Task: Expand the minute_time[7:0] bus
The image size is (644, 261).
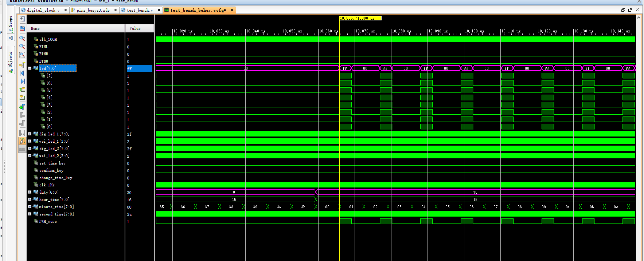Action: pyautogui.click(x=30, y=207)
